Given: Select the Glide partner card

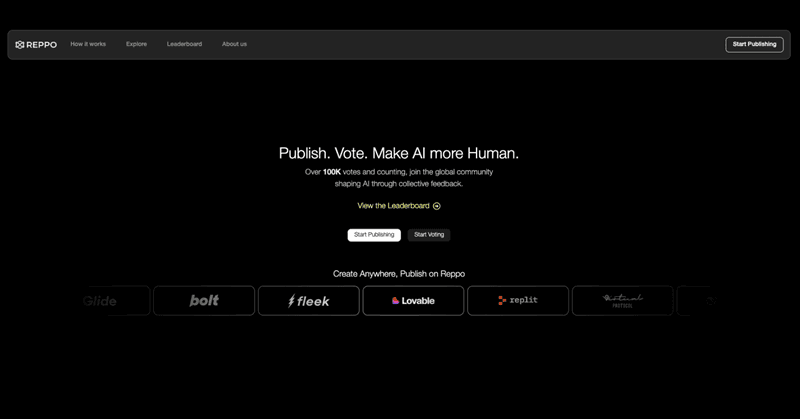Looking at the screenshot, I should [x=116, y=301].
